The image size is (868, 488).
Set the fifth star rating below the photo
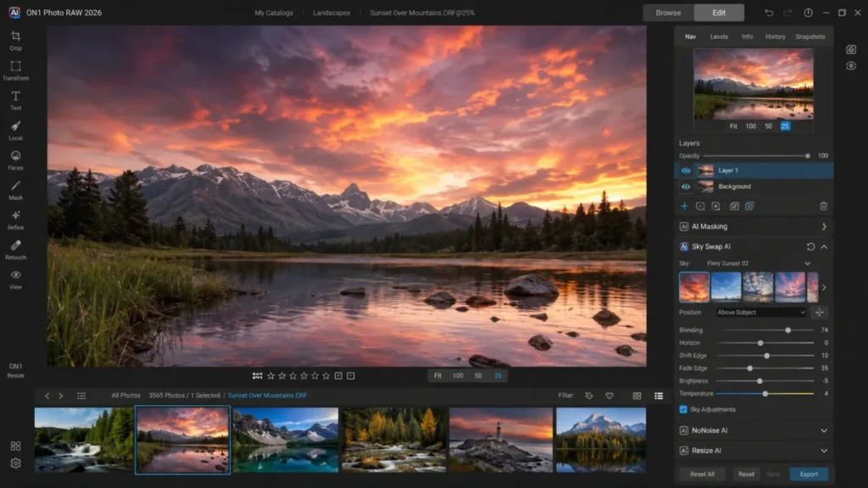(x=315, y=375)
